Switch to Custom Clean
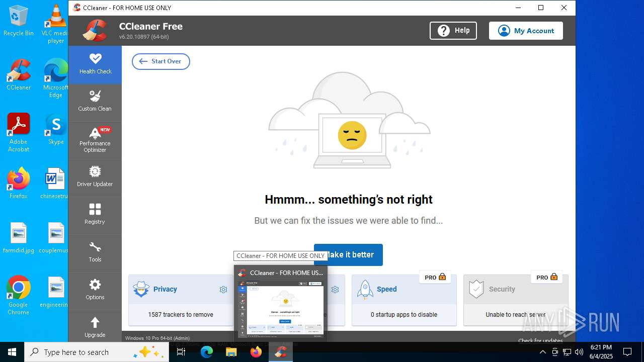The height and width of the screenshot is (362, 644). pos(95,102)
